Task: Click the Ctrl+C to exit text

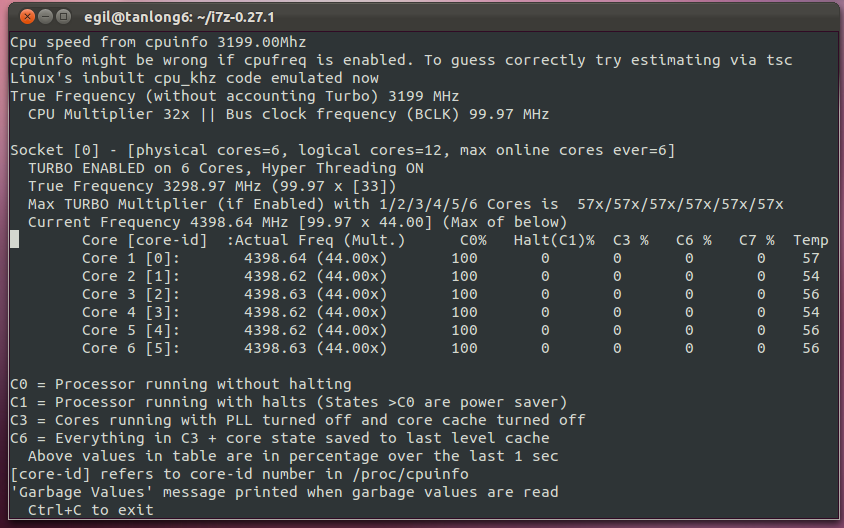Action: (90, 510)
